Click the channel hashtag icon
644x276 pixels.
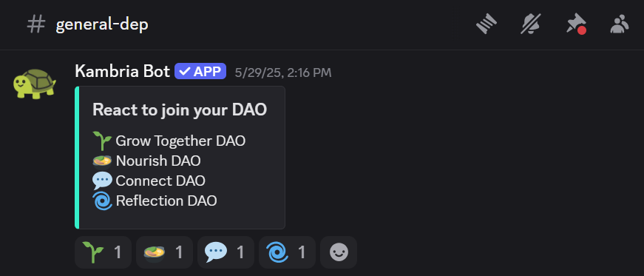click(35, 24)
